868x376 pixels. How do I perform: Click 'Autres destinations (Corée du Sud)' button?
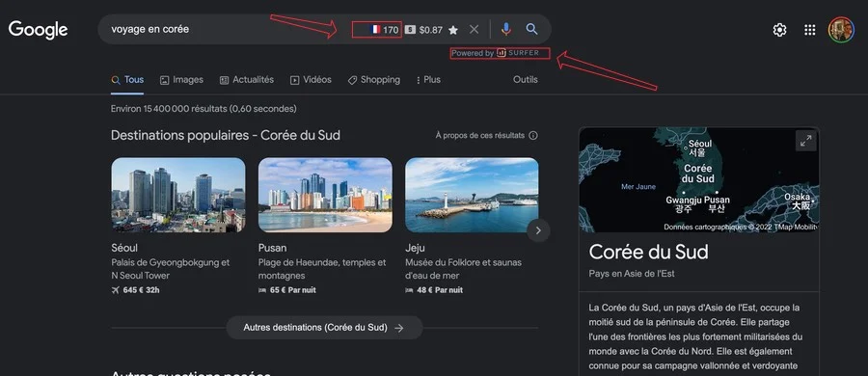[x=324, y=328]
